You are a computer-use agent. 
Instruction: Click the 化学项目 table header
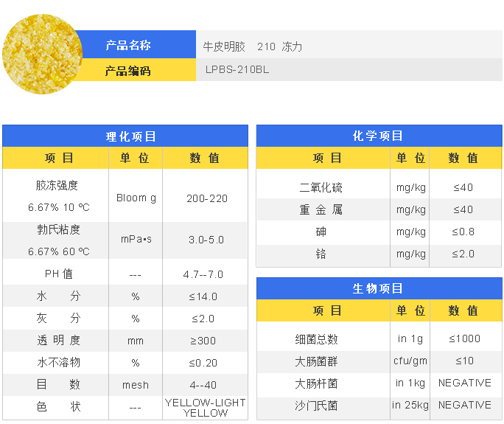(x=378, y=136)
